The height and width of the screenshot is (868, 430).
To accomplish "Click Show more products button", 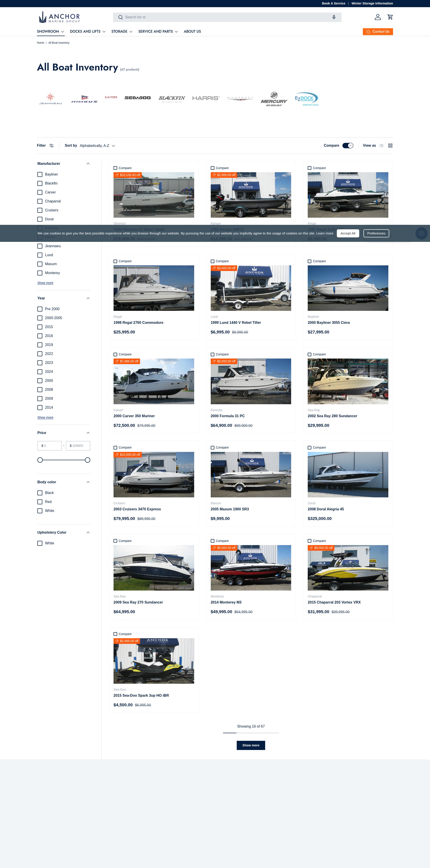I will tap(251, 745).
